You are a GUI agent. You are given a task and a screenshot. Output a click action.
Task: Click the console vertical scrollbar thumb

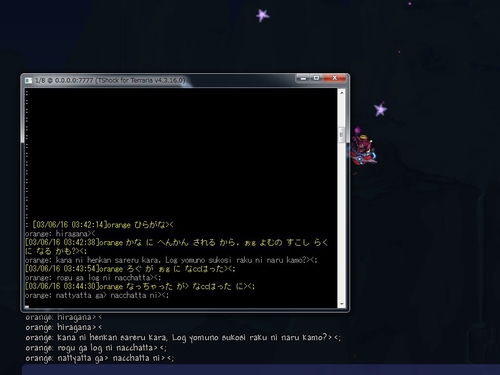(341, 135)
